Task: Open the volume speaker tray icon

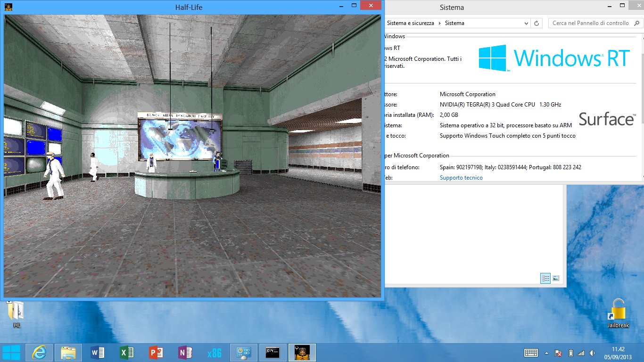Action: tap(592, 353)
